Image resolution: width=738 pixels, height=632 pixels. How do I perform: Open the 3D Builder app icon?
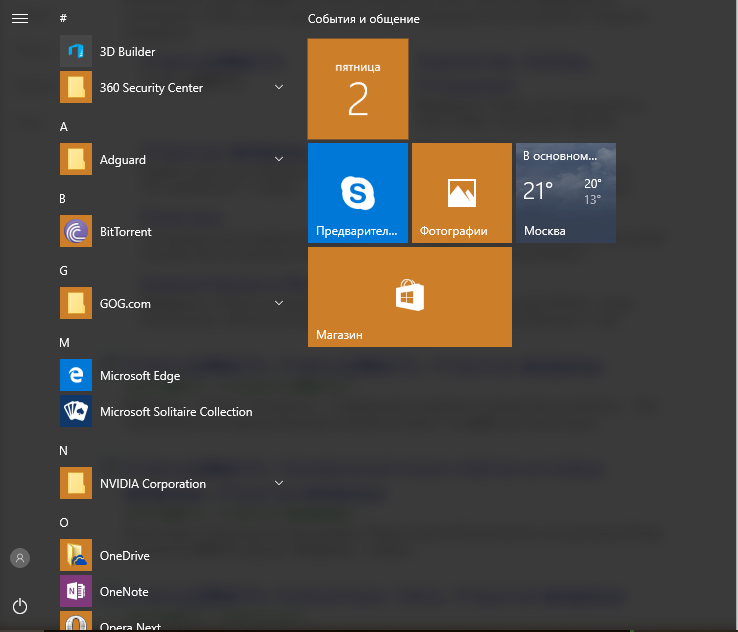click(76, 51)
